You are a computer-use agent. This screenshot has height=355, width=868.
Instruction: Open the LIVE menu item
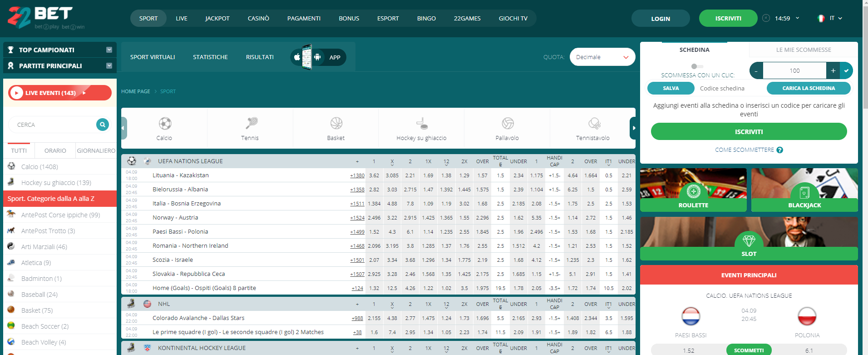coord(182,18)
